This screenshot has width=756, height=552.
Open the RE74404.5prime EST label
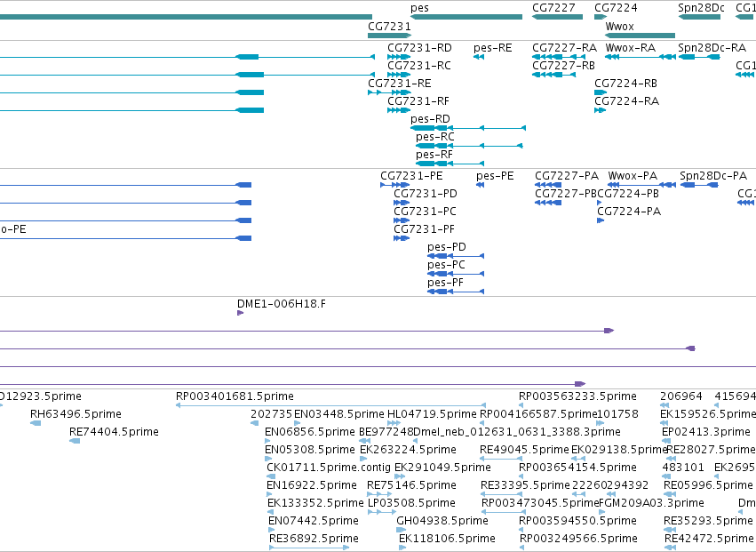pos(115,432)
